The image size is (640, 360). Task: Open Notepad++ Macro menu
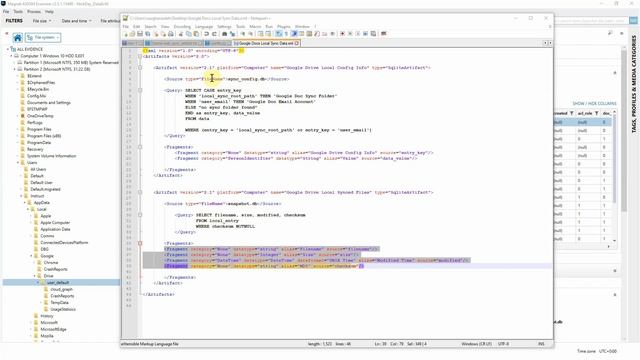pyautogui.click(x=255, y=27)
